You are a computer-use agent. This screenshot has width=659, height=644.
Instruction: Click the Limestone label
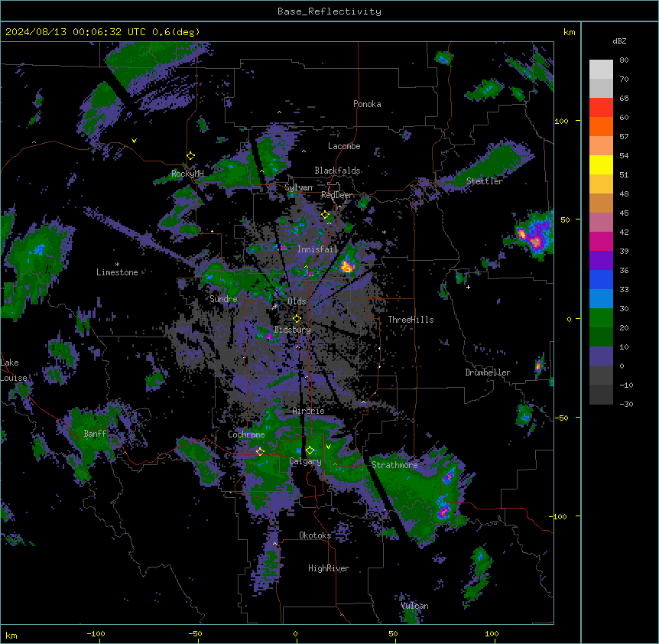(x=117, y=272)
